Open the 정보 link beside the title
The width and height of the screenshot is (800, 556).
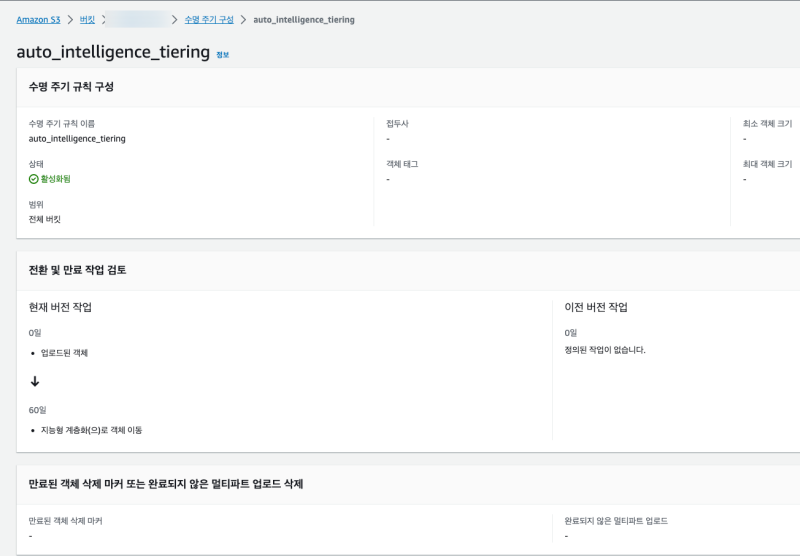(223, 55)
